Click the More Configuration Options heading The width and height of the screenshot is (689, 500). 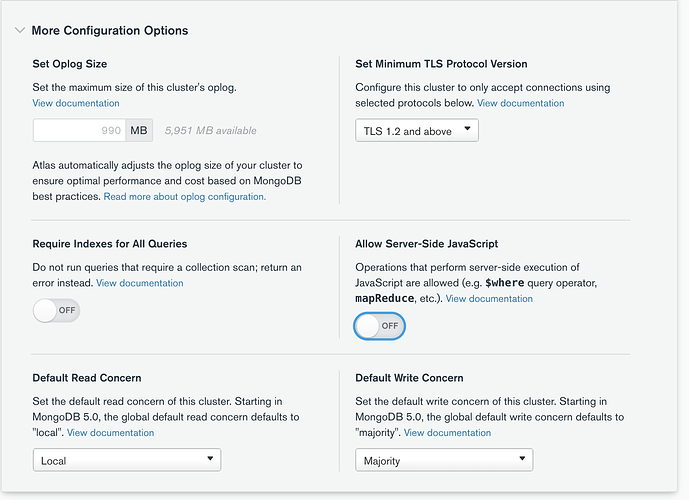pos(110,30)
